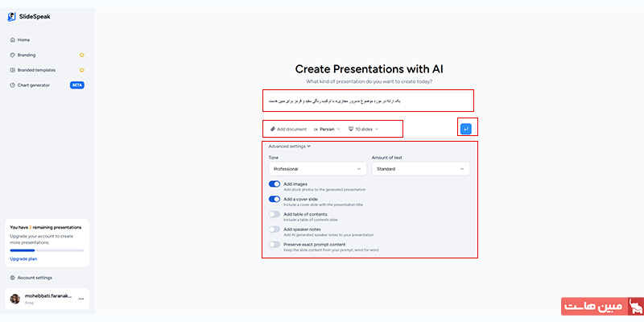Viewport: 644px width, 322px height.
Task: Collapse the Advanced settings section
Action: click(x=290, y=147)
